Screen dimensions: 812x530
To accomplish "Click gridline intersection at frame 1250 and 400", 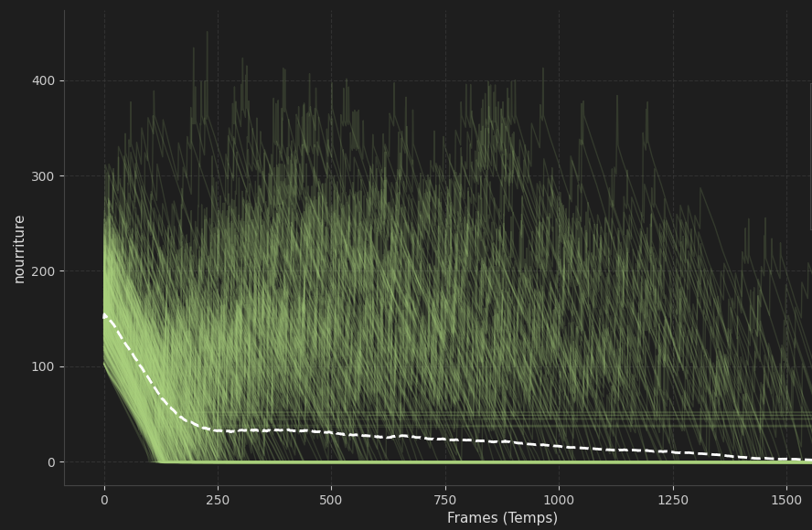I will (x=673, y=81).
